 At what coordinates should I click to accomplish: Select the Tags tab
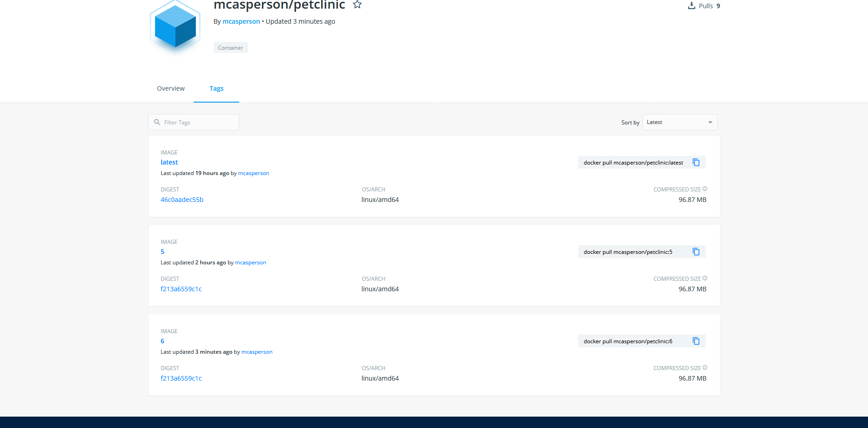(216, 88)
